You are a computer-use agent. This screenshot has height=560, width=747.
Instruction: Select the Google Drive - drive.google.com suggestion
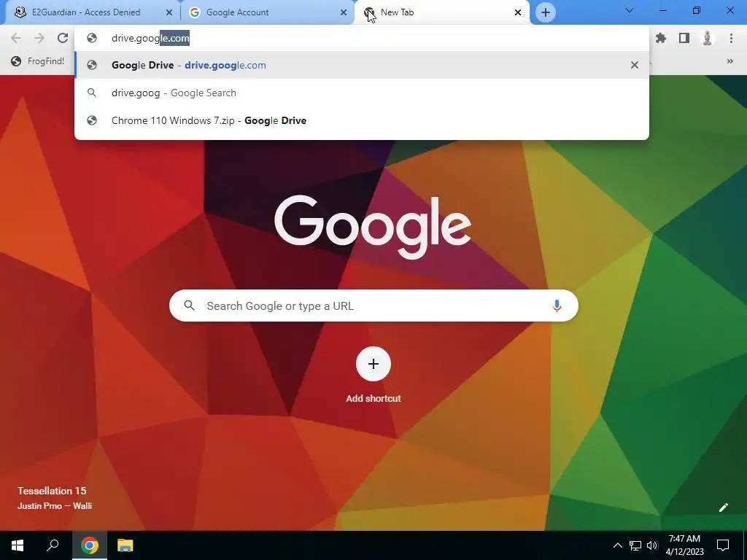click(x=362, y=65)
